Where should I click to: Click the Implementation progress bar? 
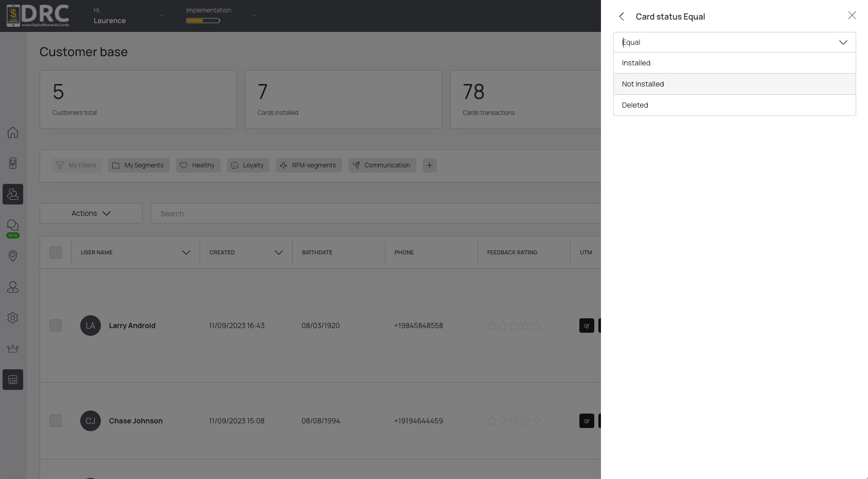[x=203, y=21]
